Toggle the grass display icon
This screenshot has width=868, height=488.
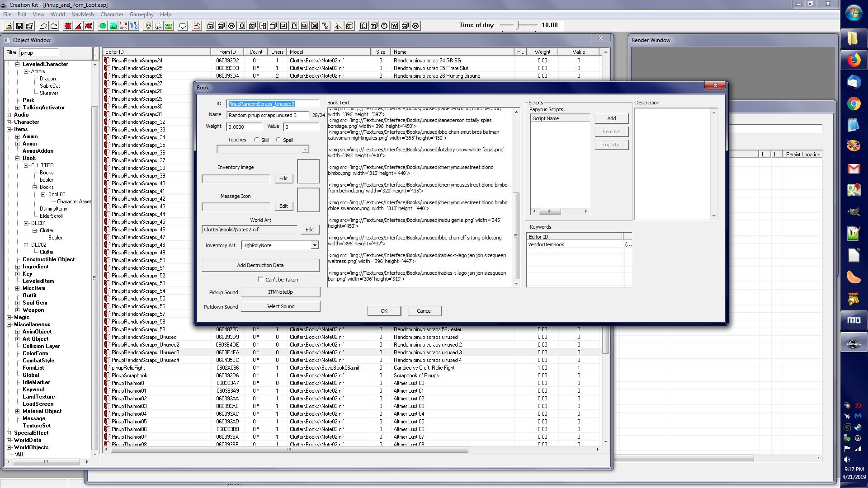click(x=169, y=26)
